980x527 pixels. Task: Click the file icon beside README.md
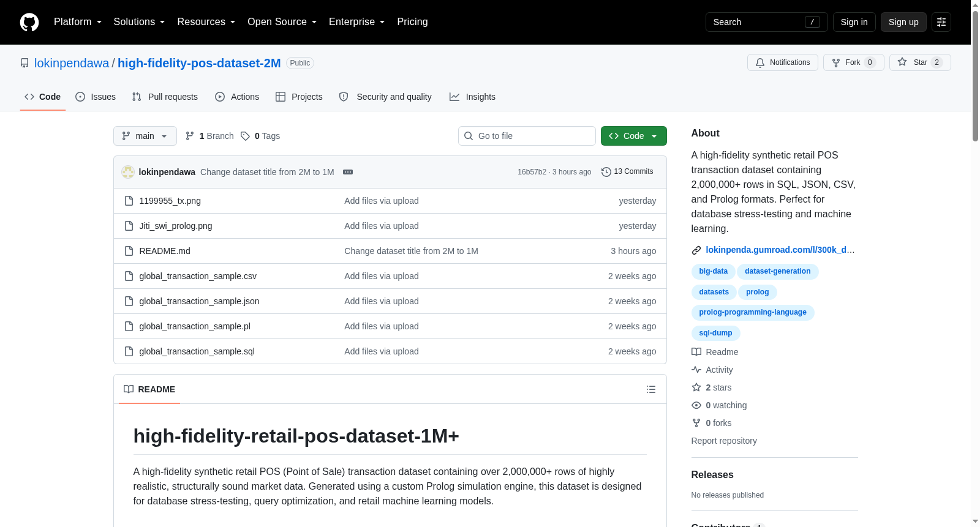coord(129,251)
